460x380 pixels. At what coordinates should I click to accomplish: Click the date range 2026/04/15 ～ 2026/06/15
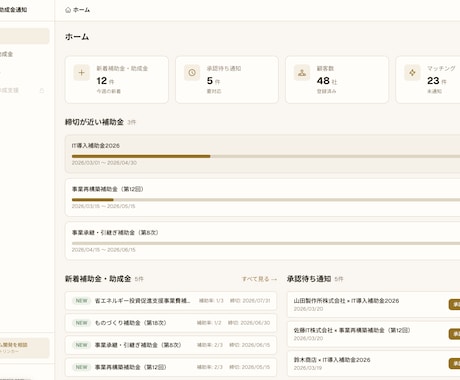(x=104, y=250)
